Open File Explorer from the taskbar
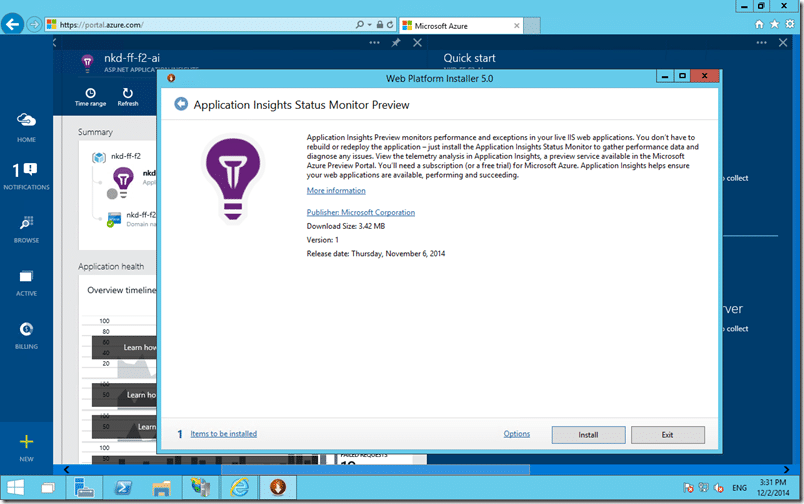 pyautogui.click(x=162, y=488)
